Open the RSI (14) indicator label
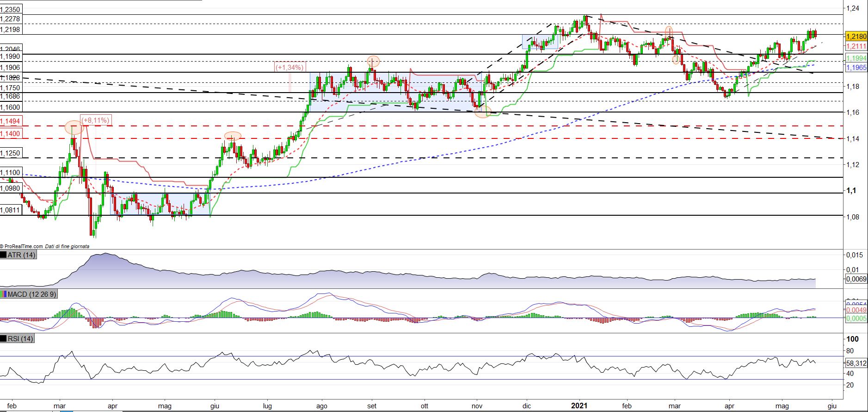 tap(21, 339)
